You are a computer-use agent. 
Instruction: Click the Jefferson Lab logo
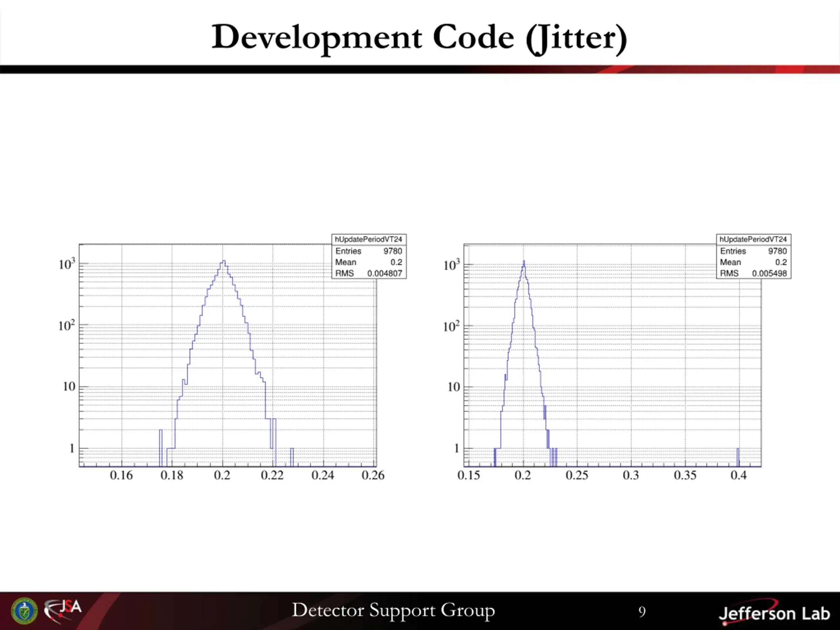tap(774, 612)
